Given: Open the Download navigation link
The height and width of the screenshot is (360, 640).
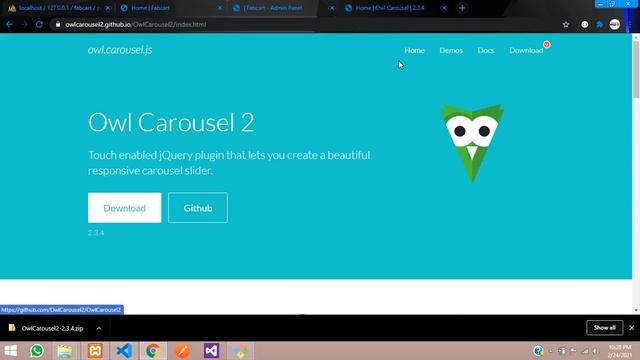Looking at the screenshot, I should click(526, 50).
